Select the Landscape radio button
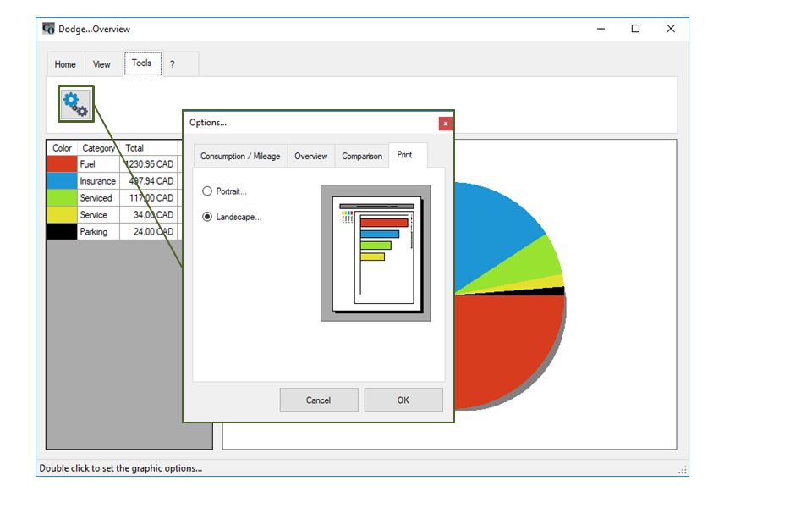The image size is (812, 508). pyautogui.click(x=207, y=217)
